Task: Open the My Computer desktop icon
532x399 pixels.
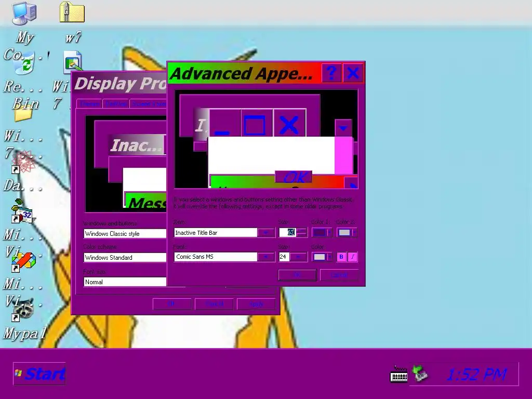Action: [x=24, y=14]
